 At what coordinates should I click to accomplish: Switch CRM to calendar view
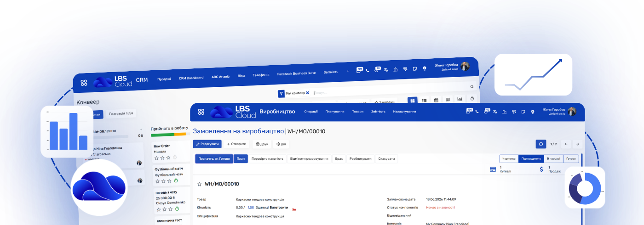tap(436, 100)
